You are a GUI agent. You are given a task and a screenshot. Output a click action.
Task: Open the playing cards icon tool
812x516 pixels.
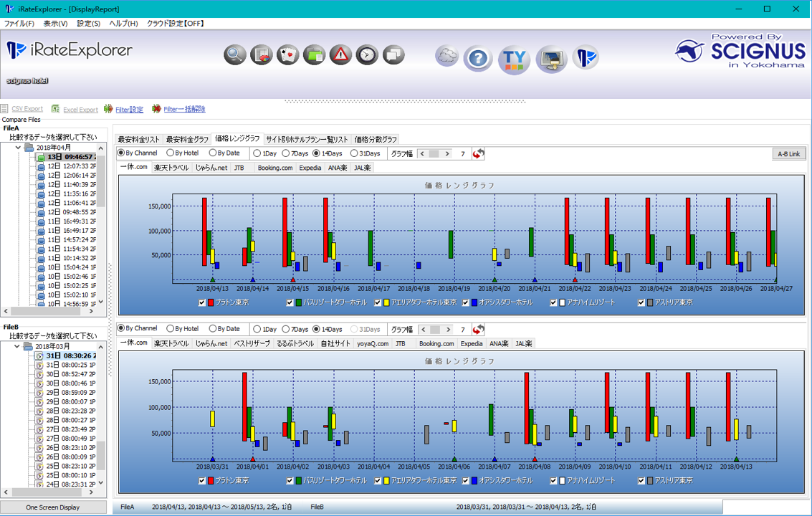[x=288, y=54]
